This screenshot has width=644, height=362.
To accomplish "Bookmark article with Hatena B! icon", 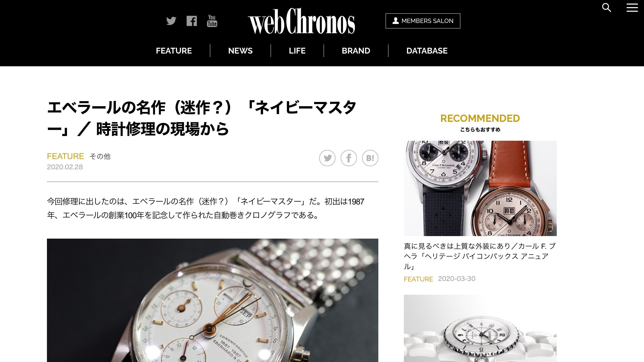I will tap(370, 158).
